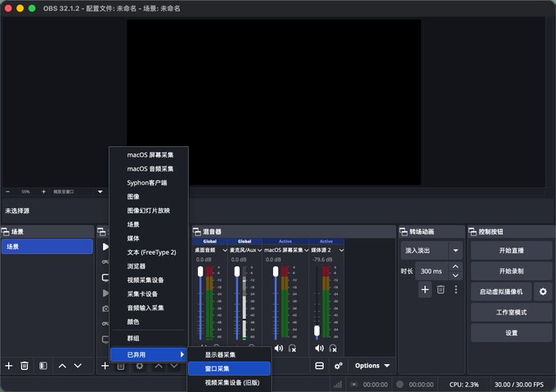Choose macOS 音频采集 from the source menu
The width and height of the screenshot is (556, 392).
tap(149, 169)
